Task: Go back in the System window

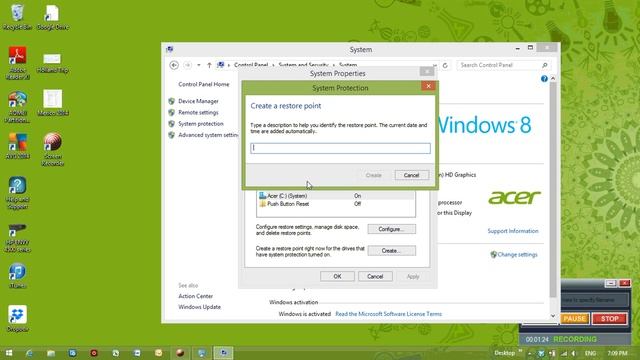Action: (x=174, y=65)
